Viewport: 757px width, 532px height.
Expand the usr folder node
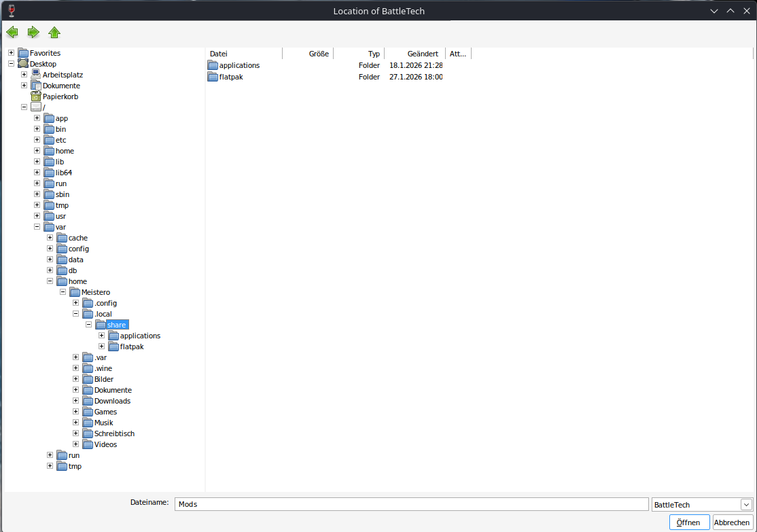[x=37, y=216]
